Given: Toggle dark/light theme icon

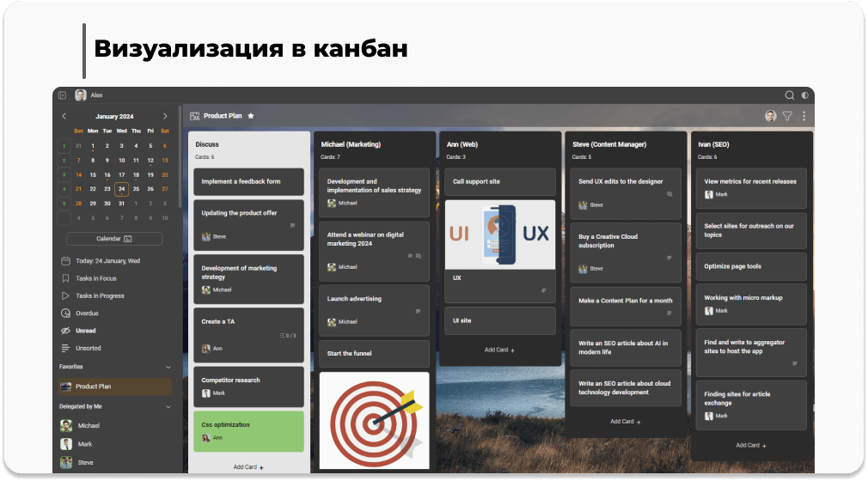Looking at the screenshot, I should tap(804, 95).
